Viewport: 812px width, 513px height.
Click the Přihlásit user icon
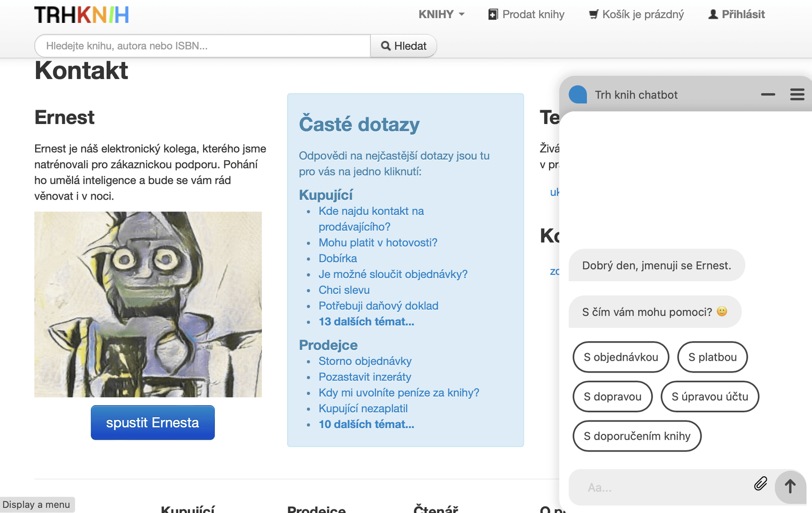tap(713, 14)
